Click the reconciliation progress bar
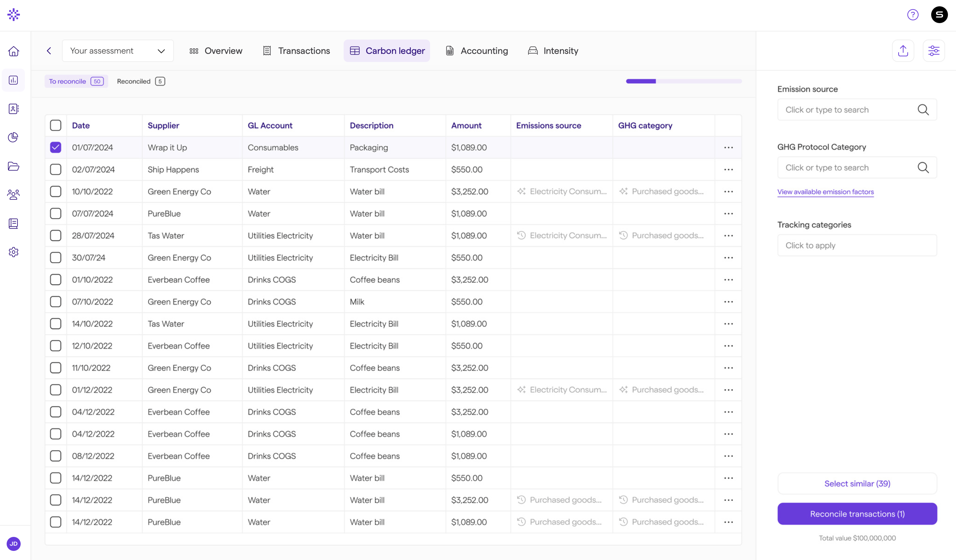Image resolution: width=956 pixels, height=560 pixels. (x=684, y=81)
